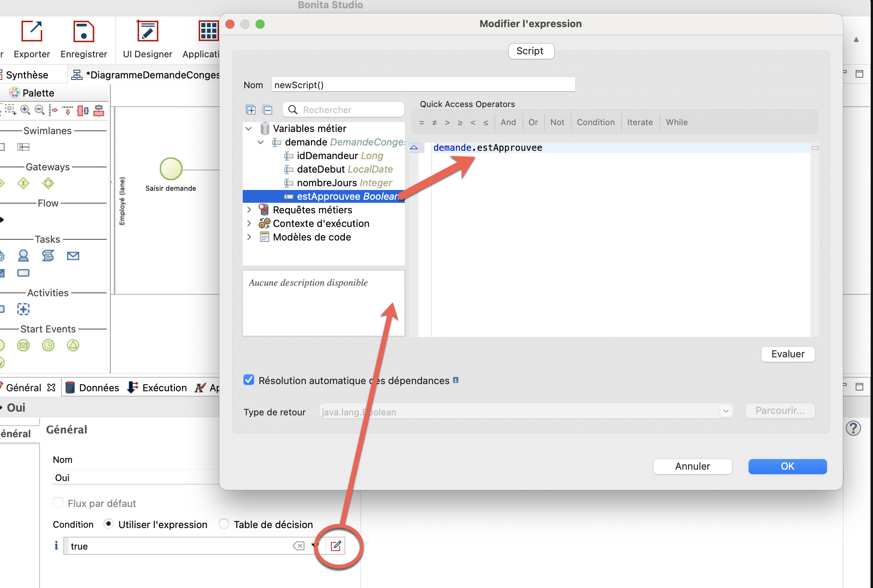Open the Général properties tab
873x588 pixels.
24,387
